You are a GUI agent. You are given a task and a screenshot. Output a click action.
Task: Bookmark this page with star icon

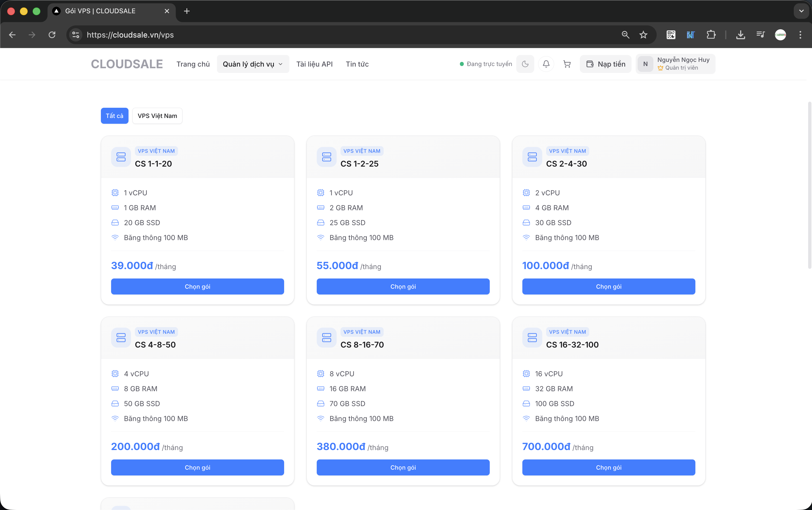[643, 35]
